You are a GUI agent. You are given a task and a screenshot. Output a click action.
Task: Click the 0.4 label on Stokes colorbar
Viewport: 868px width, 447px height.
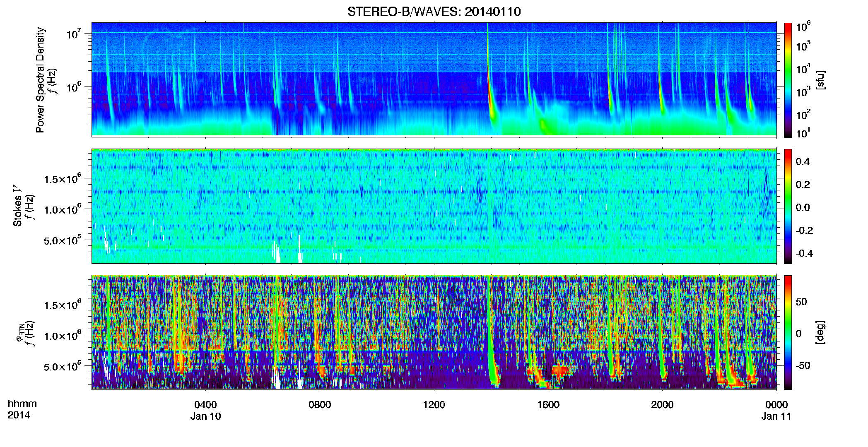(x=803, y=162)
